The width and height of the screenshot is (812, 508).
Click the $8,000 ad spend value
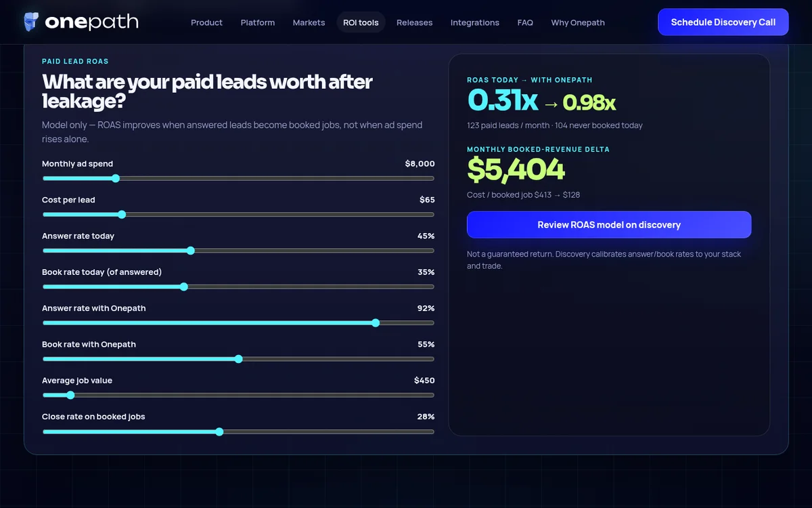click(x=420, y=164)
